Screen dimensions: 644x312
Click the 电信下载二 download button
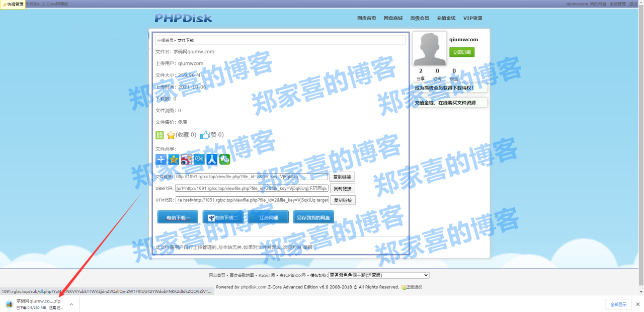click(x=223, y=217)
